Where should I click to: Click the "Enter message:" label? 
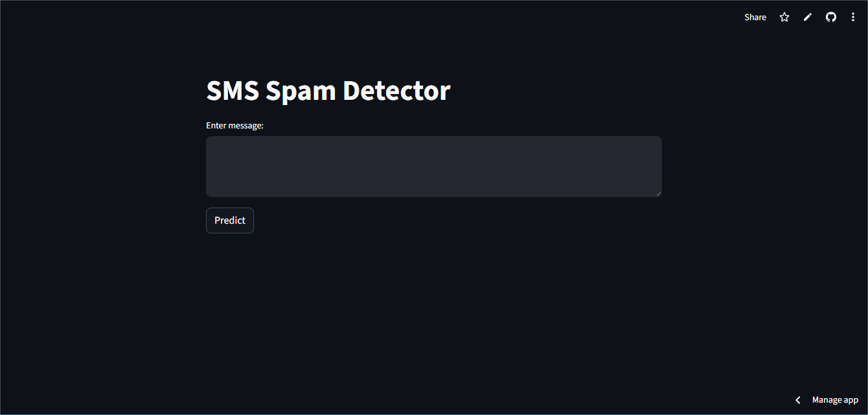(x=234, y=125)
